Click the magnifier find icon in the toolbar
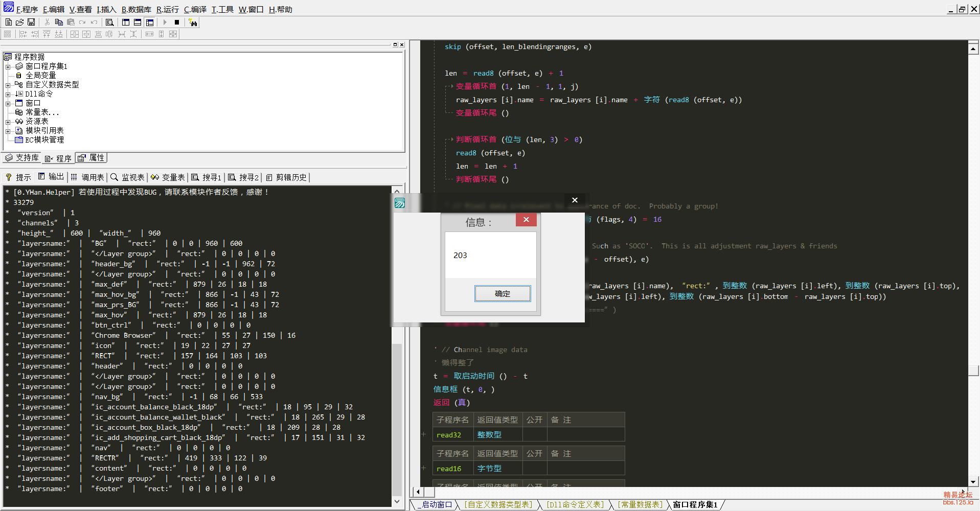This screenshot has height=511, width=980. pyautogui.click(x=109, y=22)
